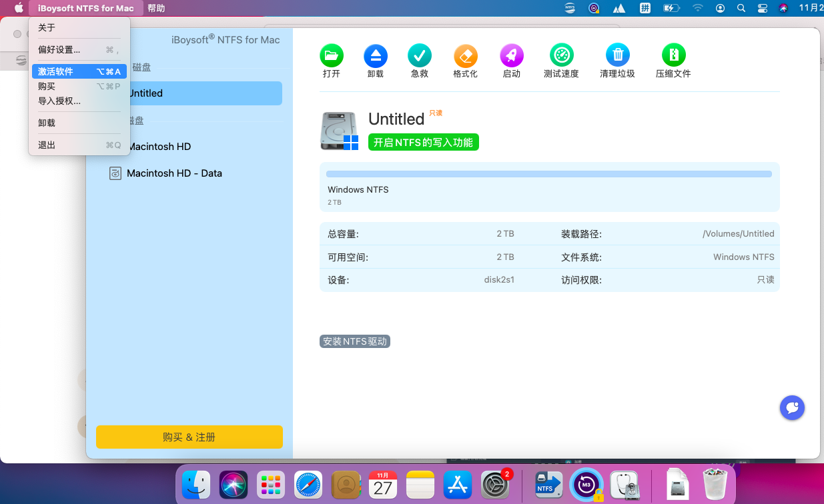Click the green Open (打开) folder icon
Image resolution: width=824 pixels, height=504 pixels.
point(332,55)
